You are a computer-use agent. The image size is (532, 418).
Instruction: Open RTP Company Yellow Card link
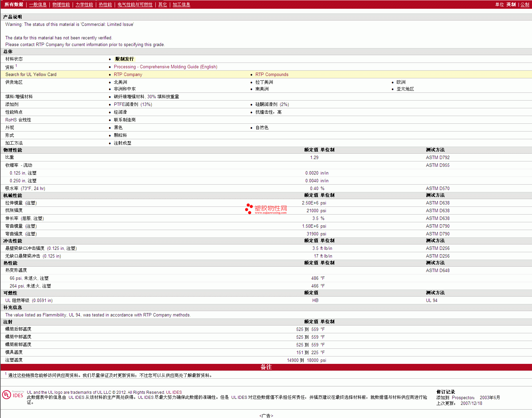[x=128, y=74]
